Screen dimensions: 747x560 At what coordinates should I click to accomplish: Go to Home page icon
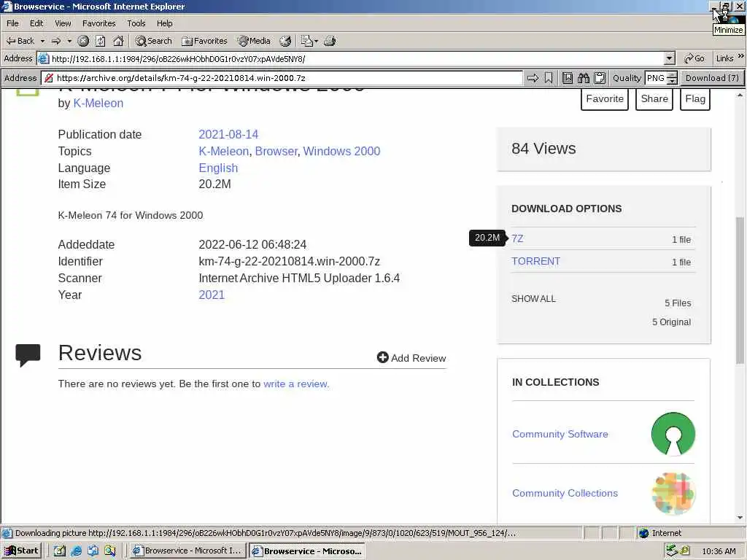tap(118, 41)
